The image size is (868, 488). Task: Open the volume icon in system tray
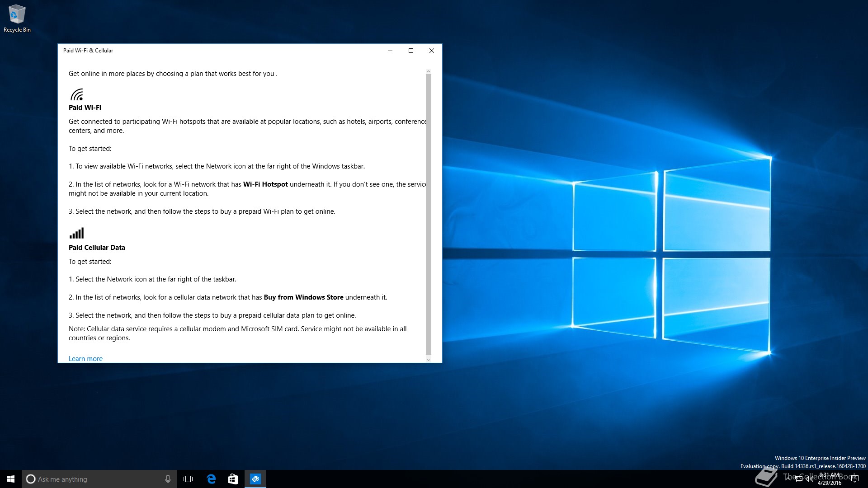(x=809, y=479)
